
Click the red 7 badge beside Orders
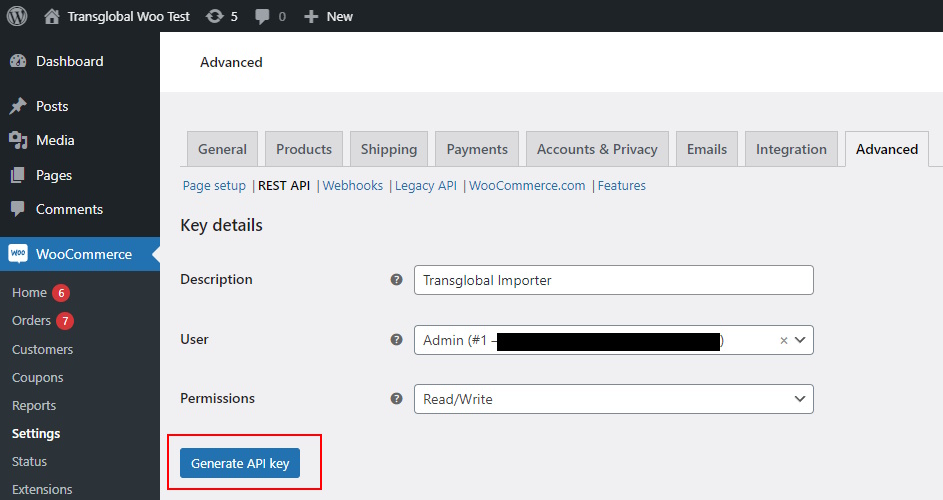point(65,321)
